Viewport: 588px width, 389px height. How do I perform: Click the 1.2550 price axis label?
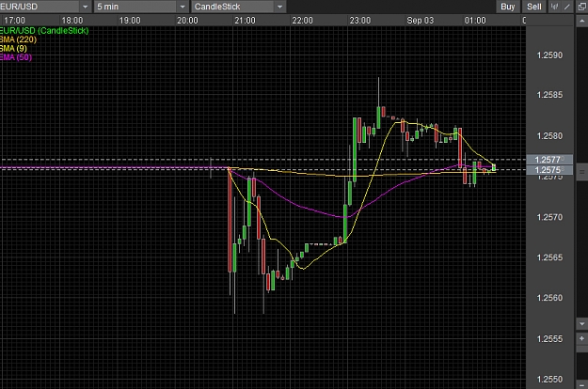[549, 380]
